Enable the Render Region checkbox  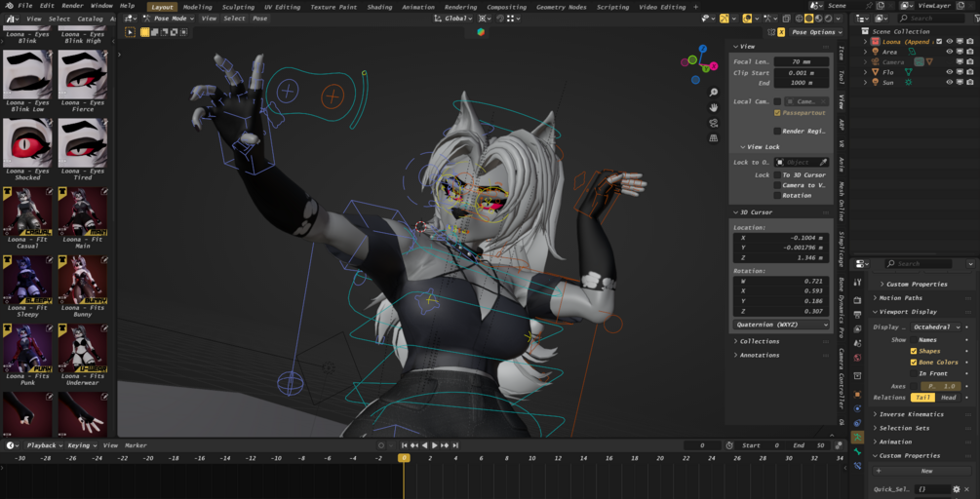point(777,132)
